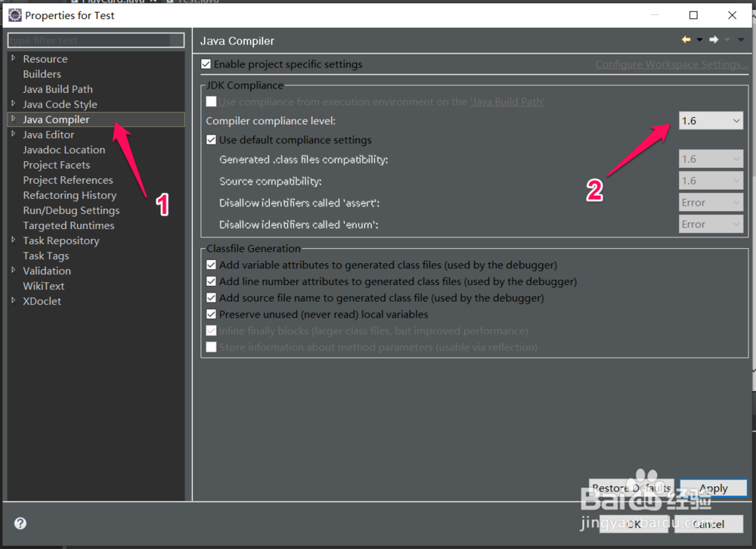This screenshot has width=756, height=549.
Task: Toggle Preserve unused local variables checkbox
Action: 211,314
